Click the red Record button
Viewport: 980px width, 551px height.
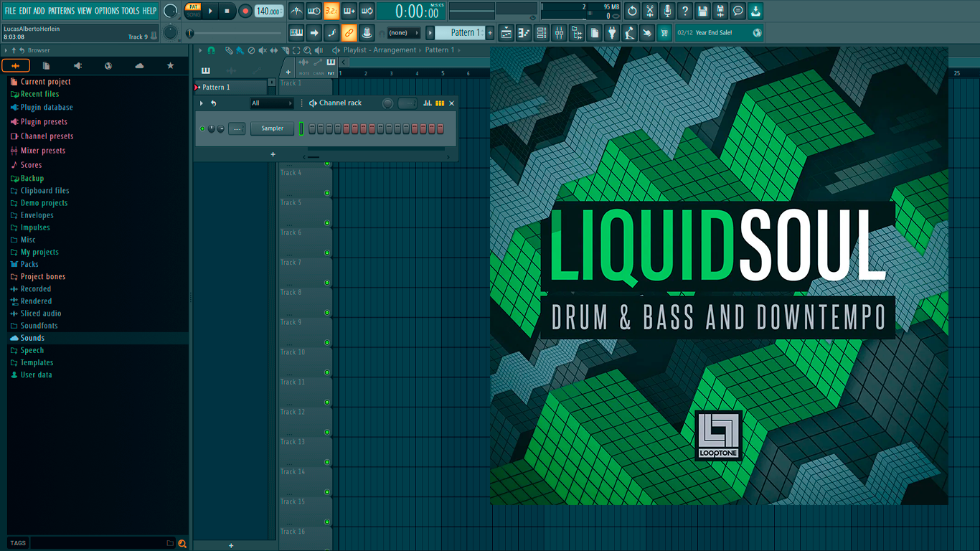245,11
